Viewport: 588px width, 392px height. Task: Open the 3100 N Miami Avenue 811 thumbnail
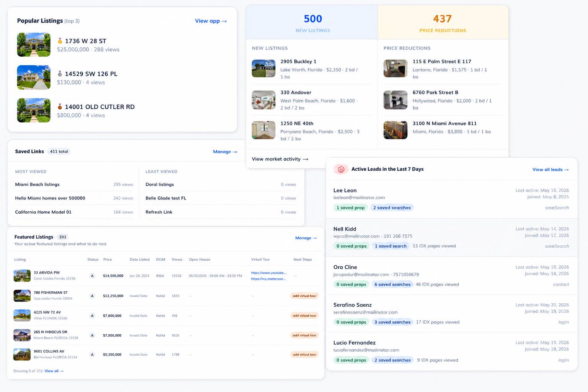click(395, 130)
